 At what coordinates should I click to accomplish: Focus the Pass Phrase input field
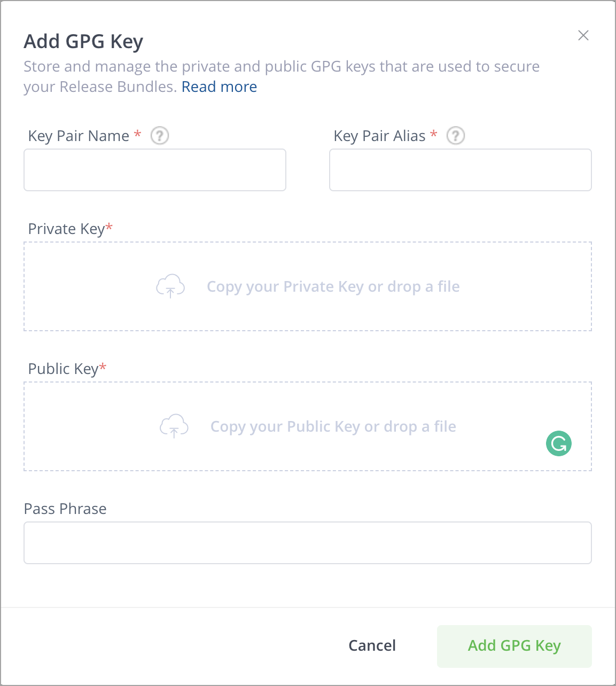[308, 543]
